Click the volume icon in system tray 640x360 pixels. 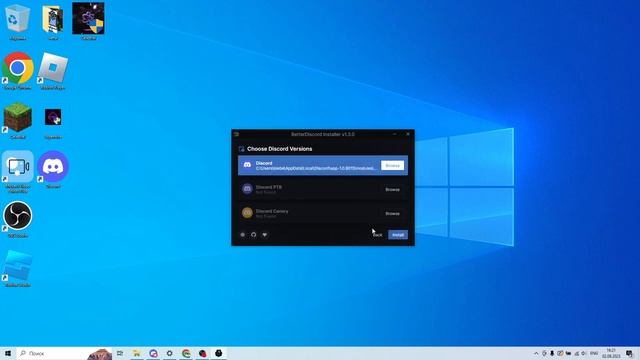[x=584, y=353]
